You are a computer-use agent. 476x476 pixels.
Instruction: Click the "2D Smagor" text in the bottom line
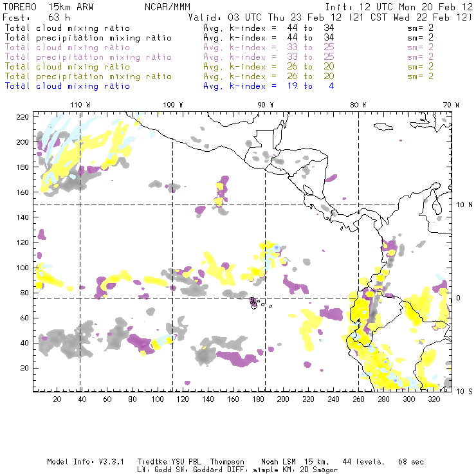point(318,470)
